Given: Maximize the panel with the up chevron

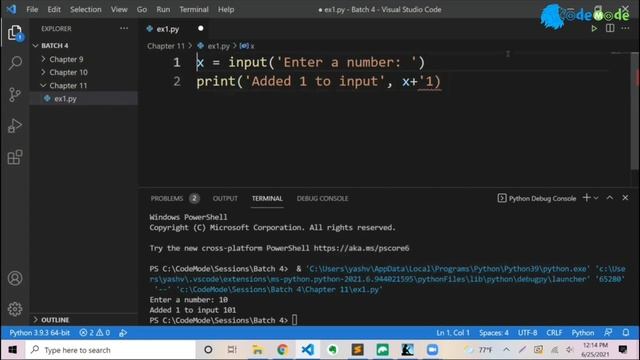Looking at the screenshot, I should coord(610,198).
